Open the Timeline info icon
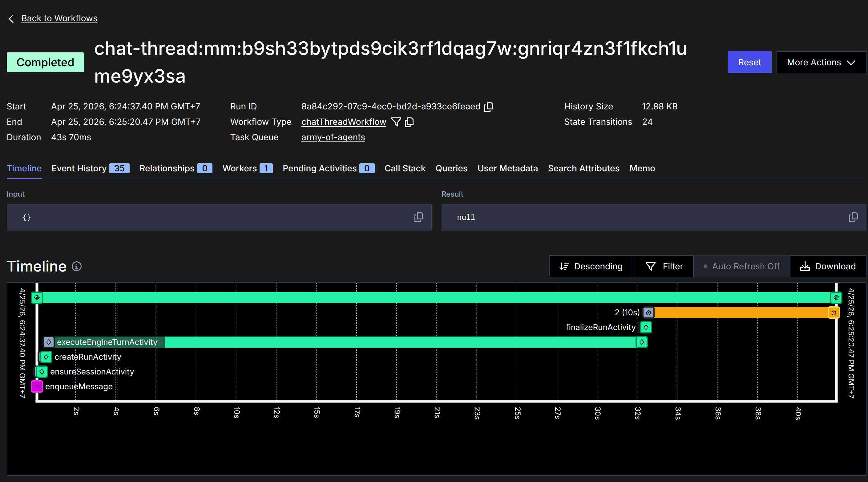Screen dimensions: 868x482 (76, 267)
